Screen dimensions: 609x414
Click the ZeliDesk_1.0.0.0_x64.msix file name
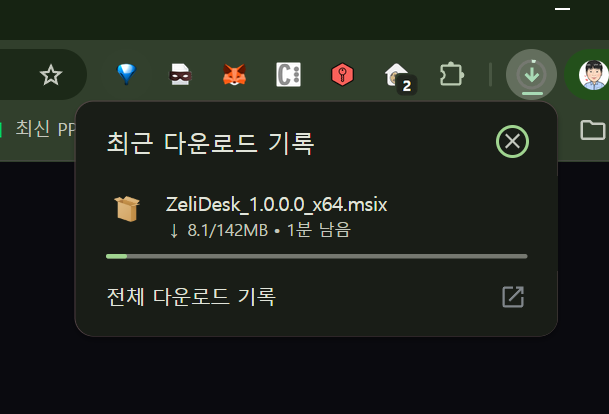[277, 204]
